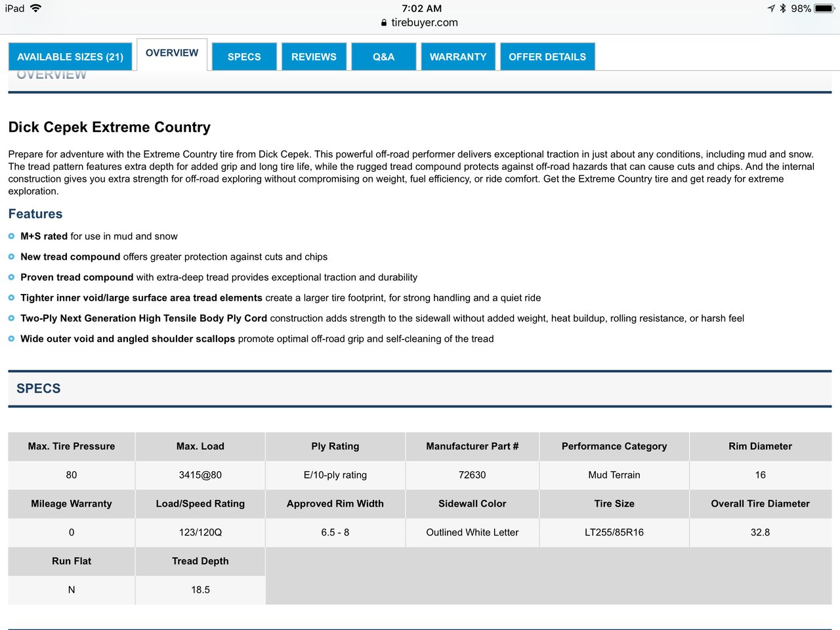Image resolution: width=840 pixels, height=630 pixels.
Task: Click the Overall Tire Diameter header cell
Action: click(761, 504)
